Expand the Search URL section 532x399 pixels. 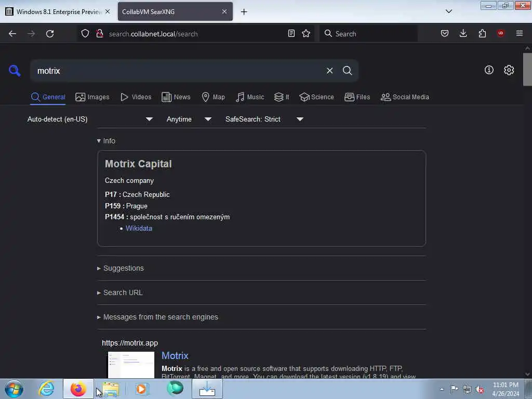tap(120, 292)
